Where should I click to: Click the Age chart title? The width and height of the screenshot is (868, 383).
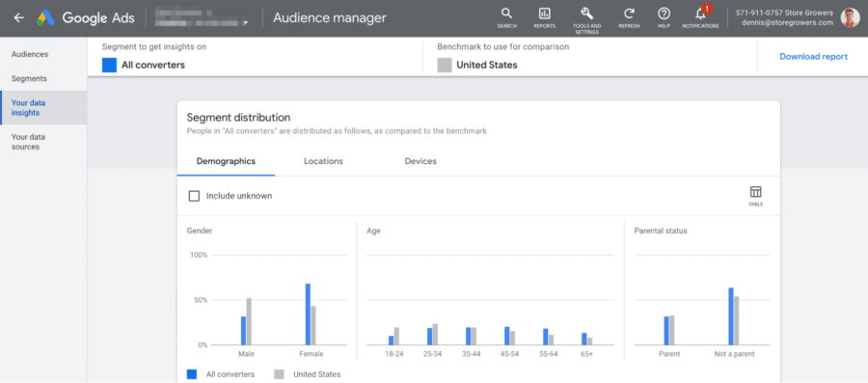click(x=373, y=231)
